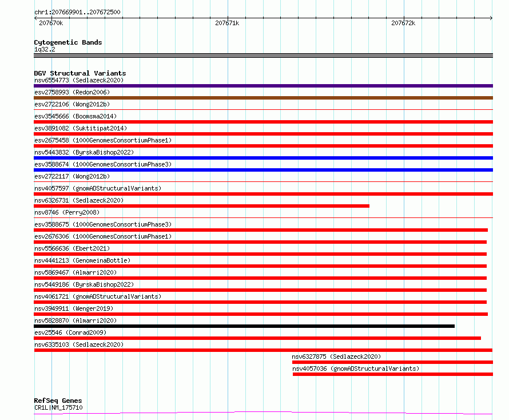Image resolution: width=509 pixels, height=420 pixels.
Task: Open nsv4057597 (gnomADStructuralVariants) label
Action: tap(98, 188)
